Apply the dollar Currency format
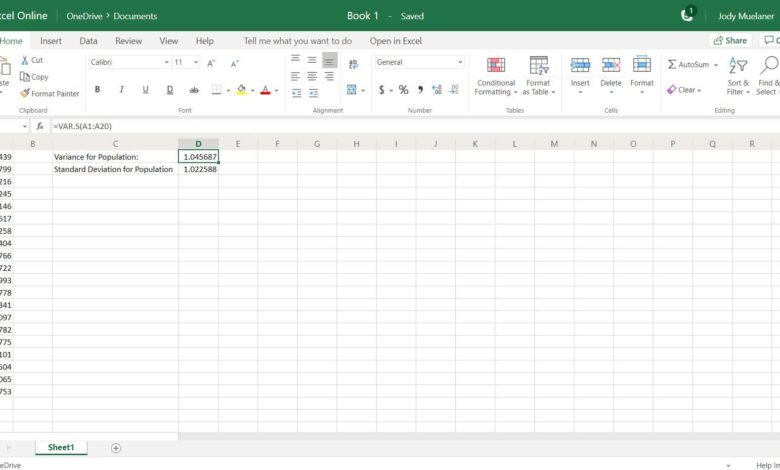The image size is (780, 470). 382,90
